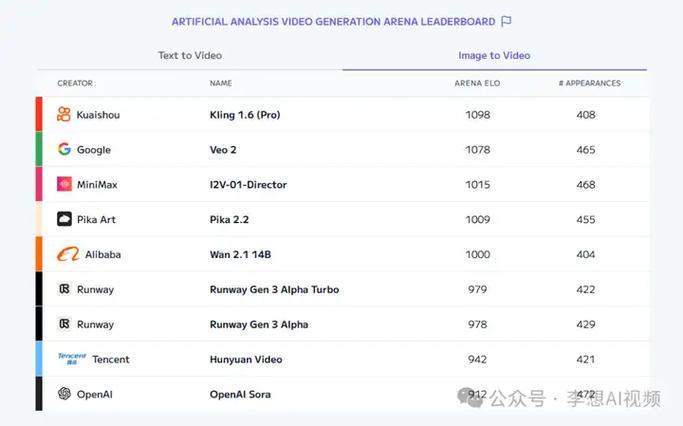Sort by the # Appearances column header
Image resolution: width=683 pixels, height=426 pixels.
coord(589,83)
